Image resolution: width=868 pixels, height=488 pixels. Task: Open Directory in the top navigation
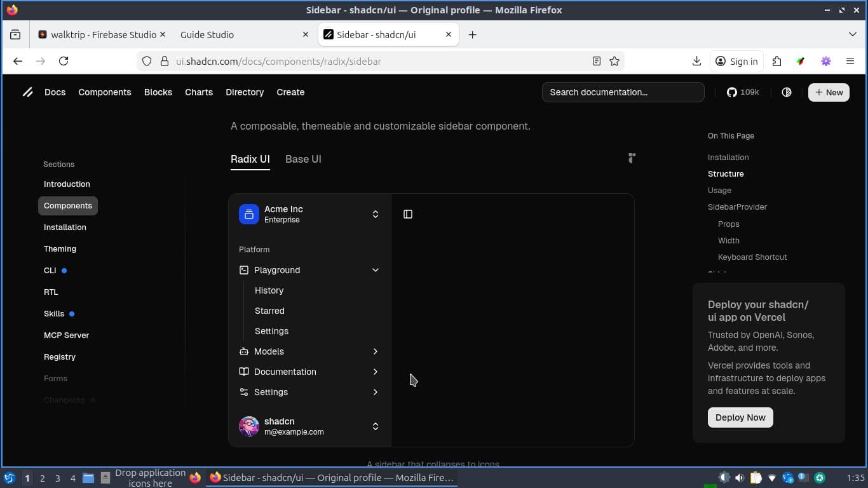pos(245,92)
